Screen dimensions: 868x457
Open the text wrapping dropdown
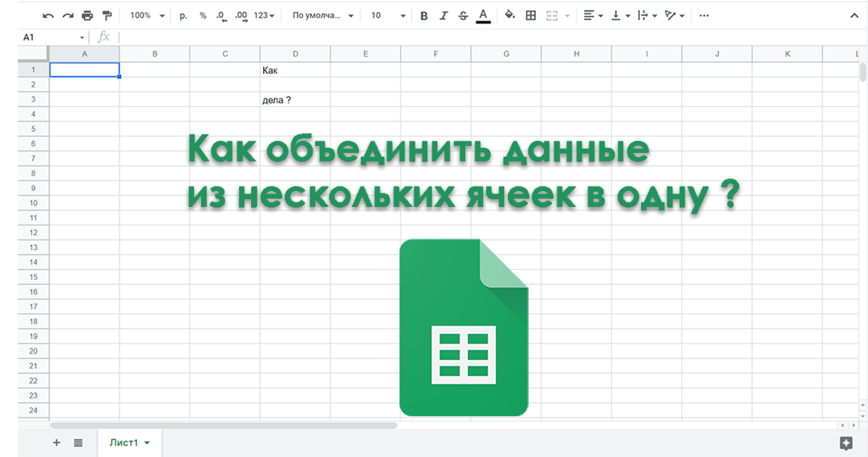tap(647, 15)
